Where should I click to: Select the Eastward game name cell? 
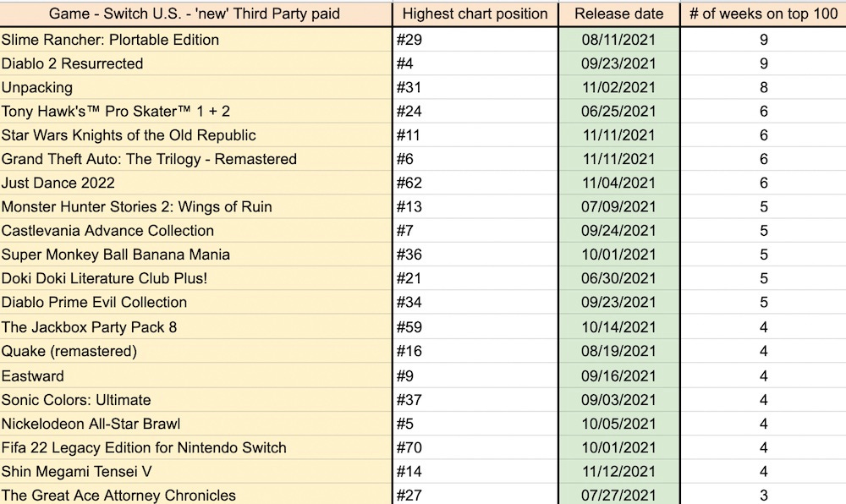coord(195,375)
